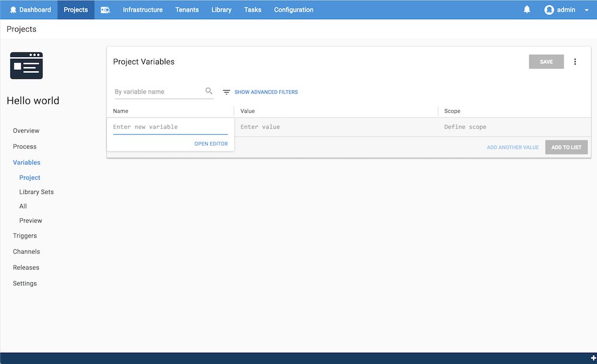Open project Settings in the sidebar
The width and height of the screenshot is (597, 364).
click(24, 283)
